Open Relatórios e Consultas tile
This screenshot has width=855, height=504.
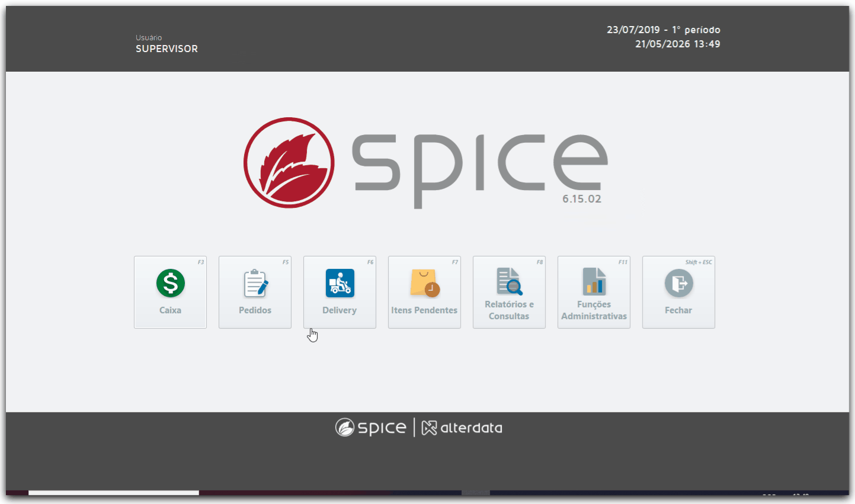coord(509,292)
